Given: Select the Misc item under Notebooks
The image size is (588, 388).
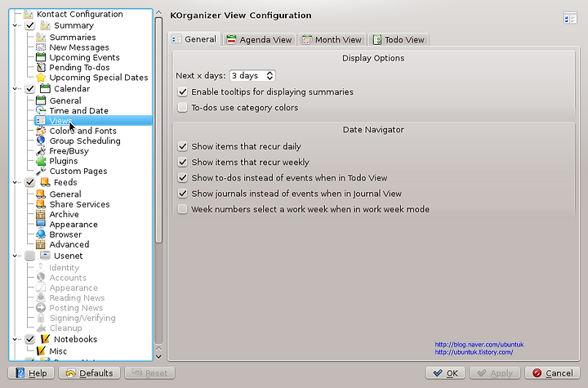Looking at the screenshot, I should 58,351.
